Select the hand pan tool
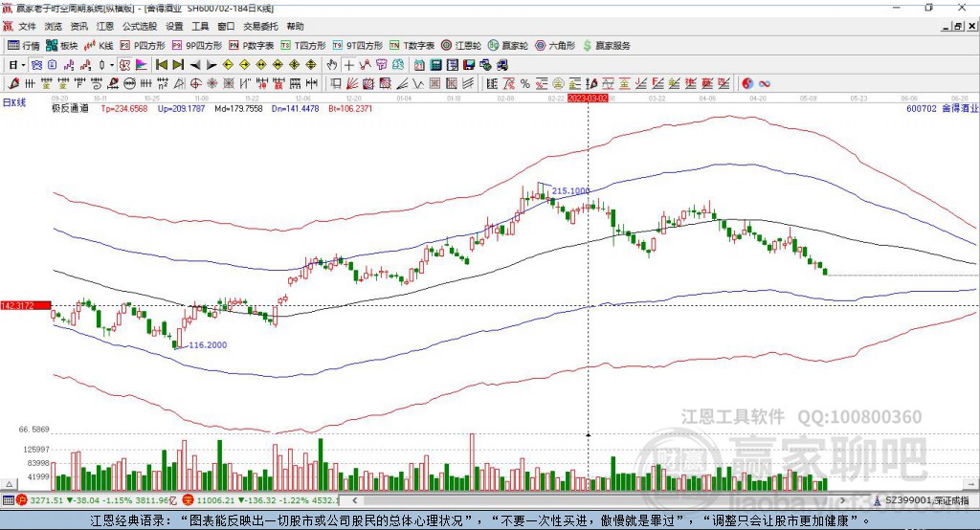This screenshot has width=980, height=530. pos(332,65)
